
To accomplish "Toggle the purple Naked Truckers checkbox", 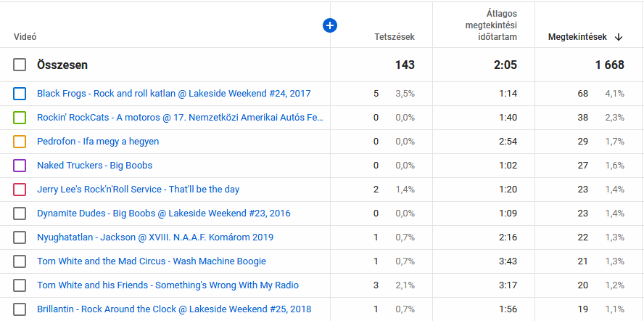I will [20, 166].
